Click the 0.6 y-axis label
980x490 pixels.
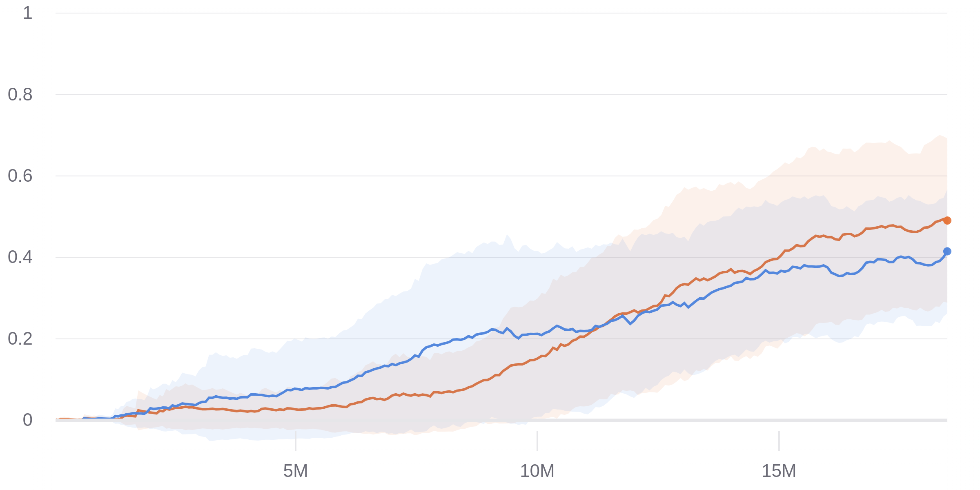[20, 176]
